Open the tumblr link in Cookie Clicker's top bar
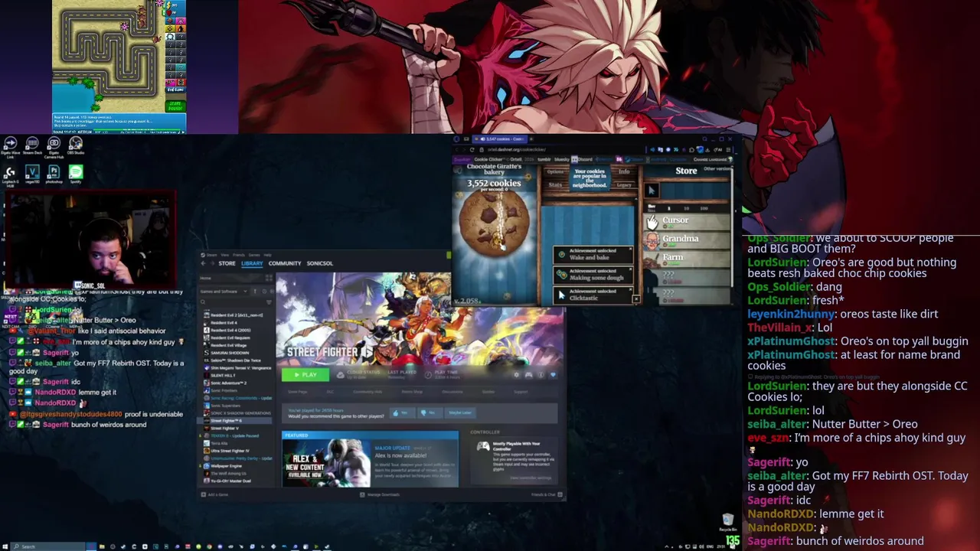 [x=544, y=159]
